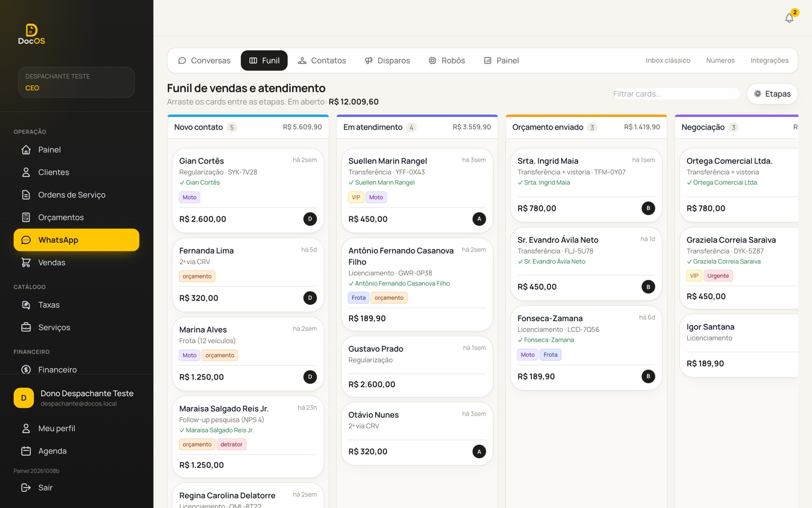Open Taxas catalog item
This screenshot has height=508, width=812.
pos(76,305)
